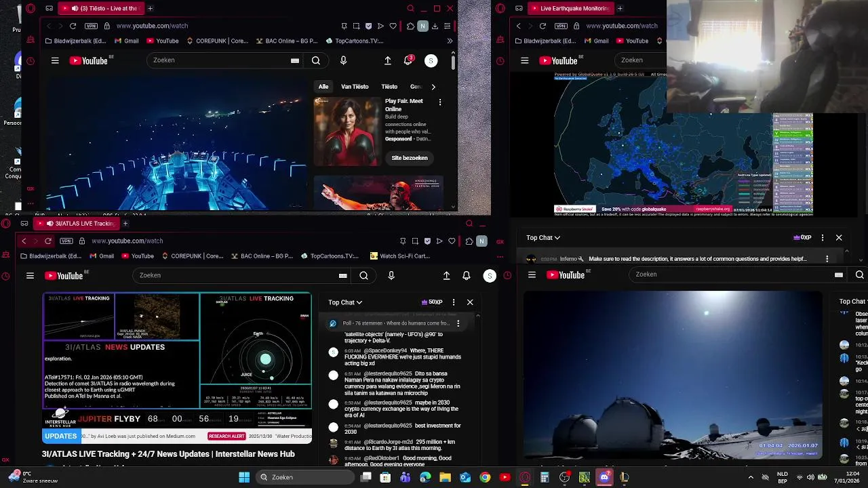
Task: Select the 'Alle' filter chip
Action: (x=323, y=87)
